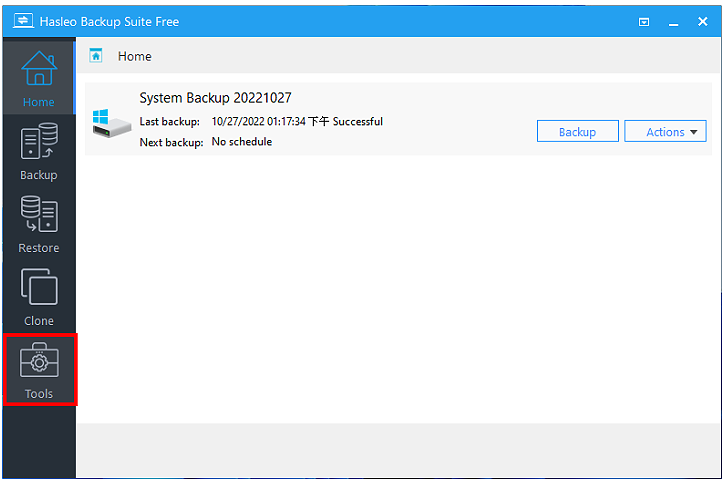The width and height of the screenshot is (727, 483).
Task: Open the Clone section in sidebar
Action: 38,297
